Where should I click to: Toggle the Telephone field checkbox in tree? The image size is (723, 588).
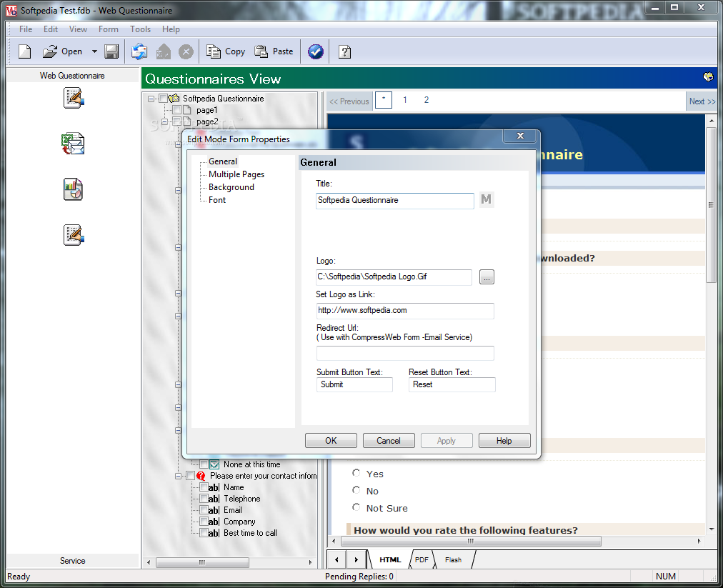[204, 499]
